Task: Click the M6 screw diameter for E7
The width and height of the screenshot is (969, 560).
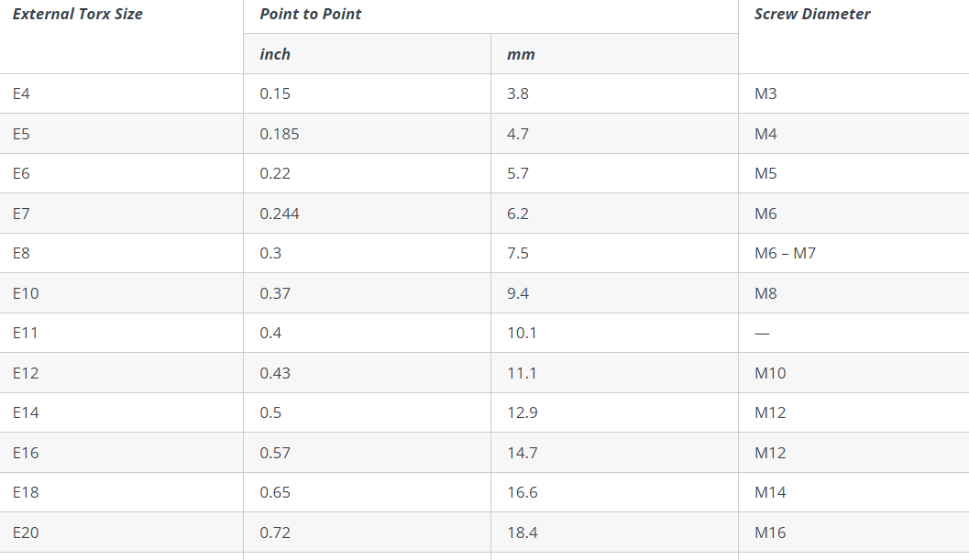Action: pos(765,214)
